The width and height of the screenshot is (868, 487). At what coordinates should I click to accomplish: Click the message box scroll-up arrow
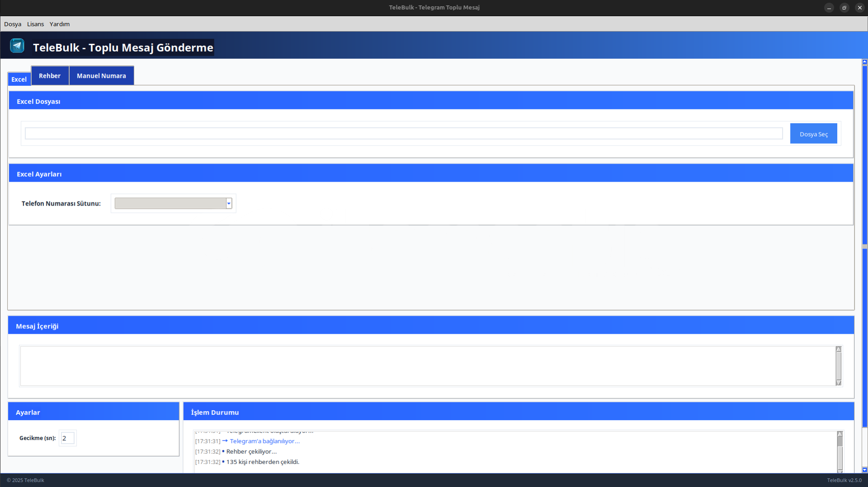tap(839, 349)
